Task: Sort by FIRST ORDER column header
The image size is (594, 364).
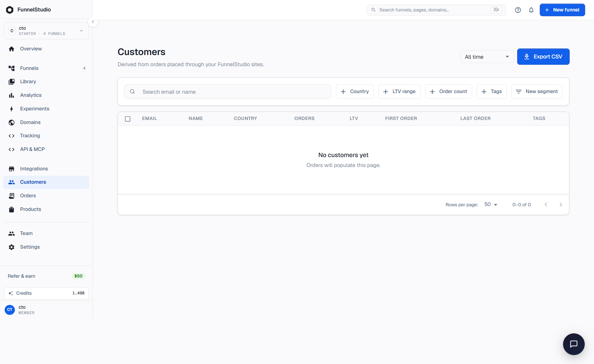Action: tap(401, 118)
